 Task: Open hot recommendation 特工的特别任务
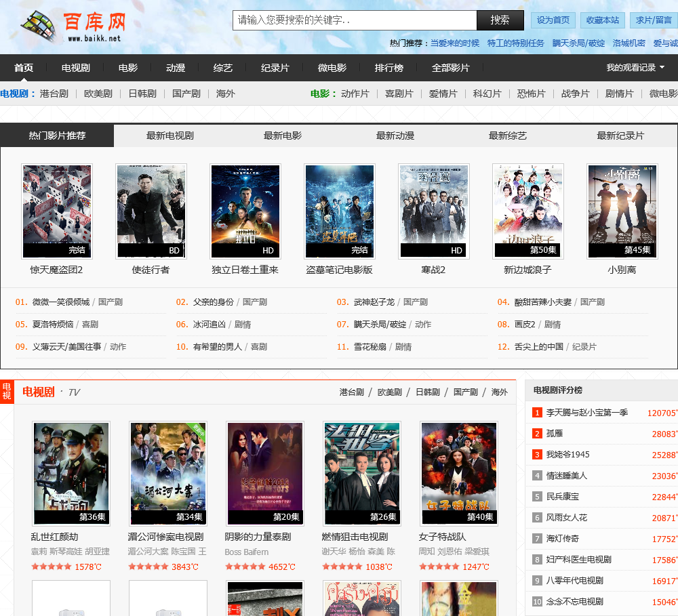pos(515,43)
